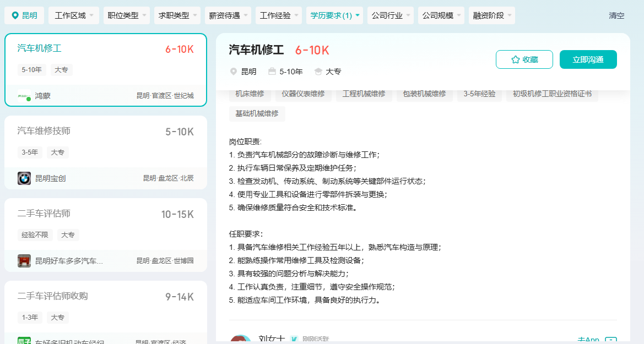Click the 初级机修工职业资格证书 tag
This screenshot has height=344, width=644.
coord(551,94)
